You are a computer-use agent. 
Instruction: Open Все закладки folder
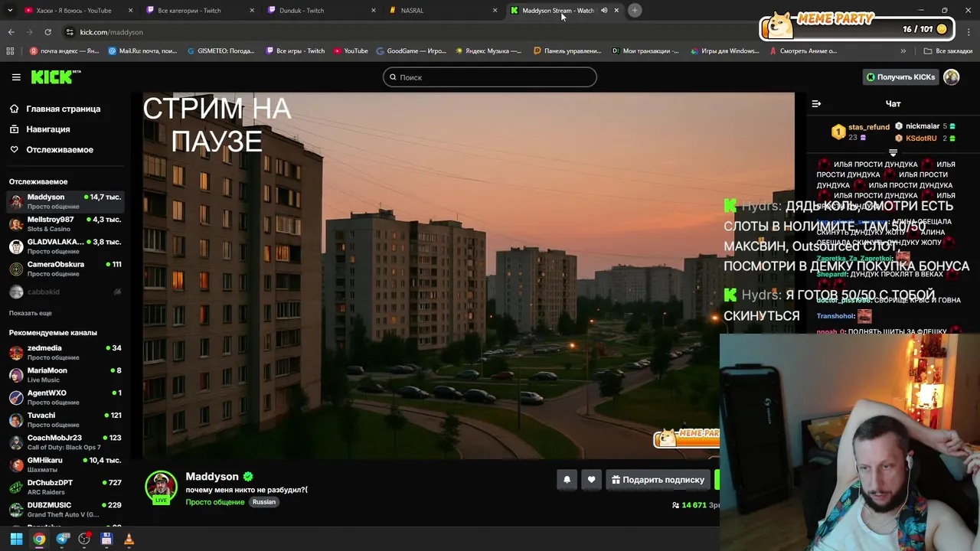click(948, 51)
